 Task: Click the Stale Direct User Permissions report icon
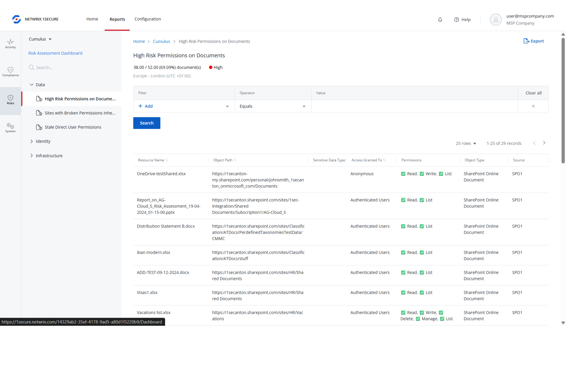pyautogui.click(x=39, y=127)
